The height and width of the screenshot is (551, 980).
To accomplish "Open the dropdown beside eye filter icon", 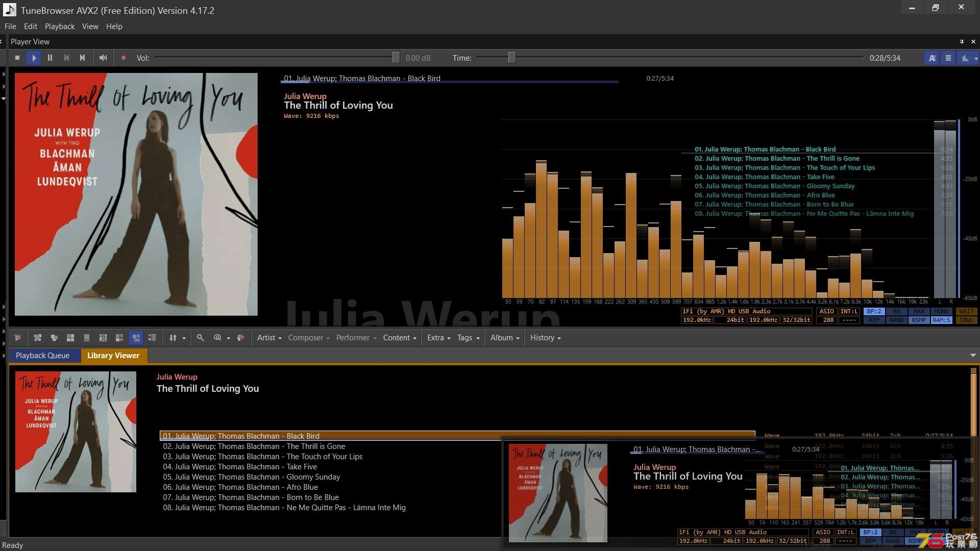I will (x=229, y=338).
